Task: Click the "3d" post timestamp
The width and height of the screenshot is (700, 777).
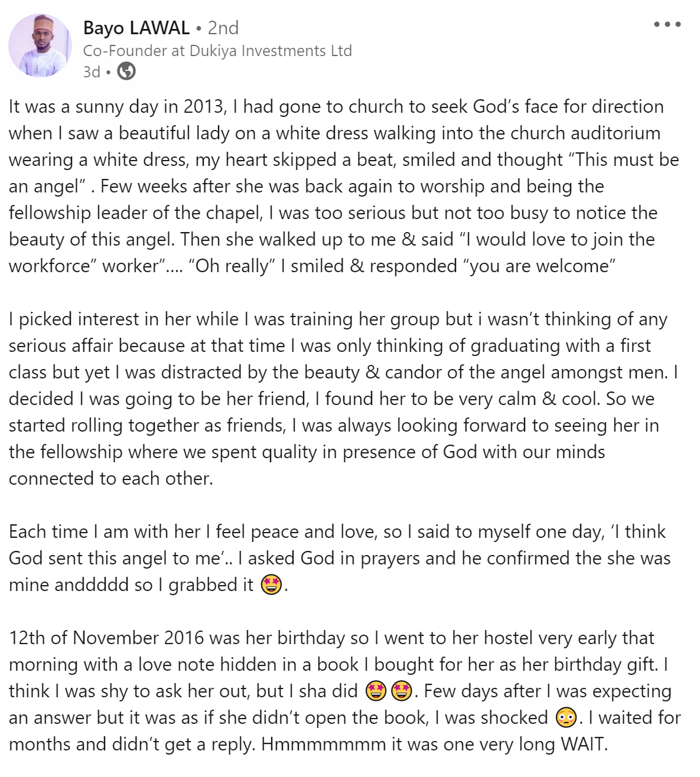Action: tap(92, 72)
